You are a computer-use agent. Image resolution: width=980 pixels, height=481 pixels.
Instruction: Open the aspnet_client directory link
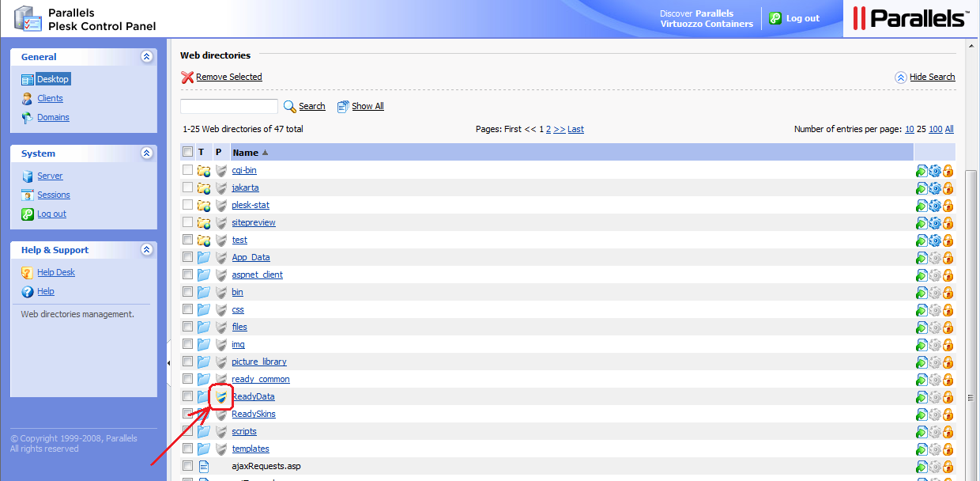257,275
